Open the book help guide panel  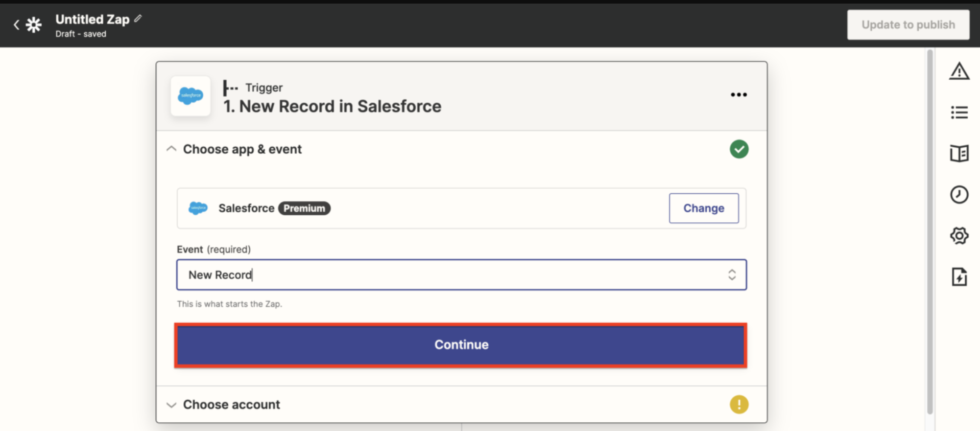pyautogui.click(x=959, y=153)
